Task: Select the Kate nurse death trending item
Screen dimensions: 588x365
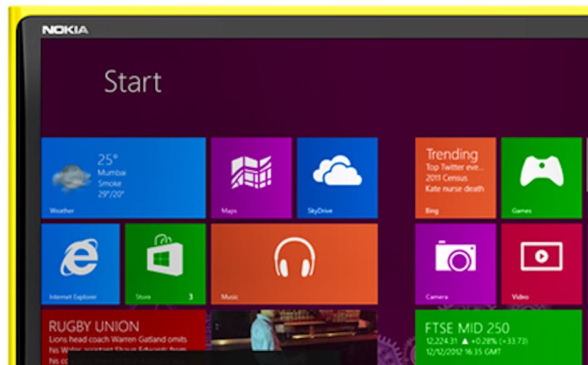Action: 455,188
